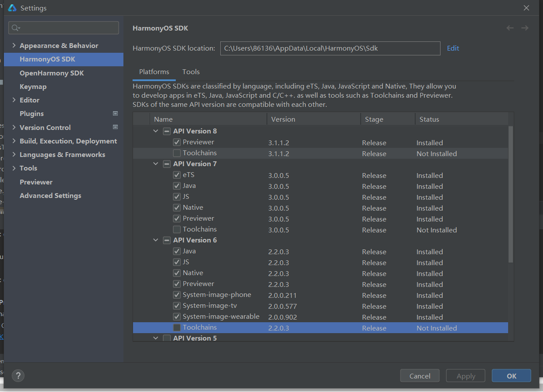Uncheck the JS 2.2.0.3 checkbox

click(177, 262)
